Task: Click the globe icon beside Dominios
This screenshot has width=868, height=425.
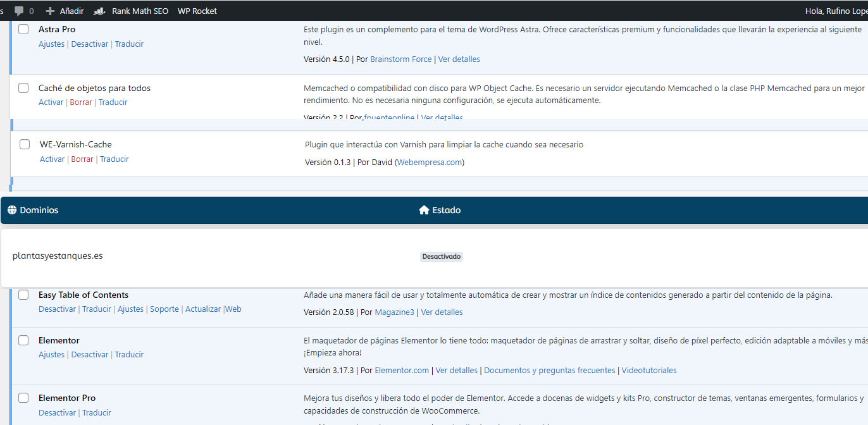Action: 12,210
